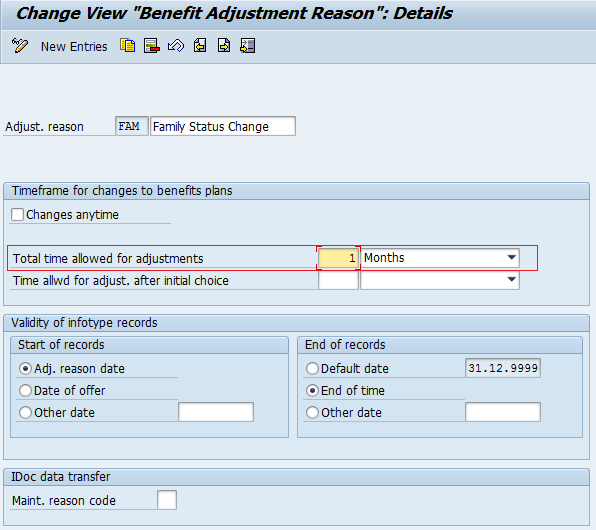Screen dimensions: 596x530
Task: Click the Copy As icon
Action: tap(128, 46)
